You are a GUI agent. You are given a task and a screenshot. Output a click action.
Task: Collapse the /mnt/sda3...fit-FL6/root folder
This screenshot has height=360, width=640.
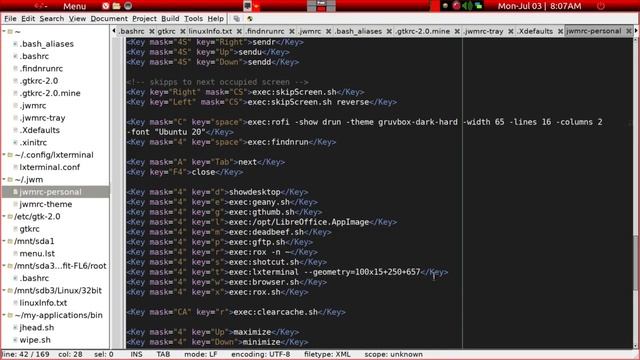[x=4, y=266]
